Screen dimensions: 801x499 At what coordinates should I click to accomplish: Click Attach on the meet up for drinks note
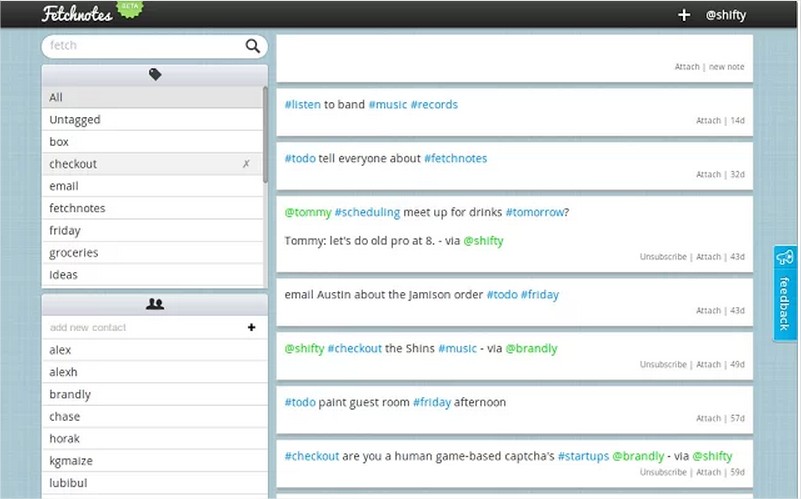pos(709,257)
